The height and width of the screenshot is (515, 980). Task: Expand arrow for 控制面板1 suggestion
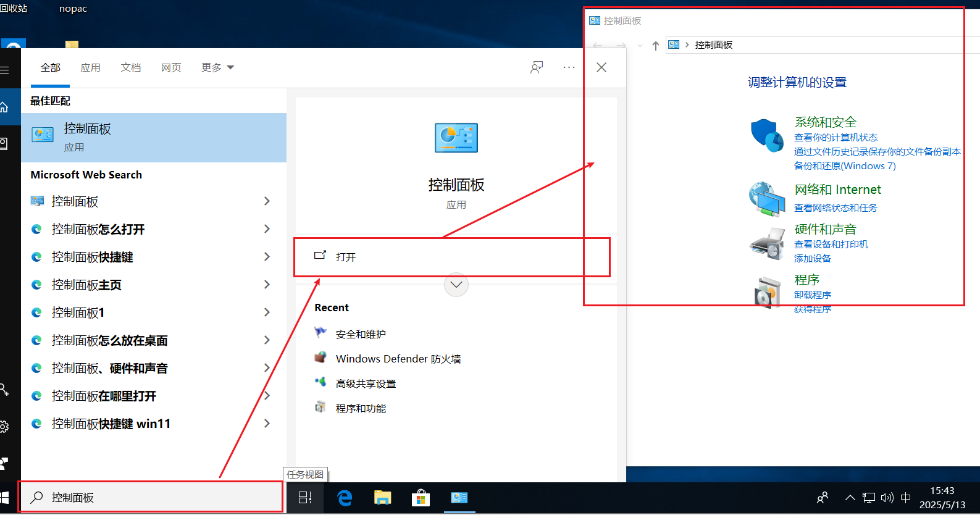pyautogui.click(x=267, y=312)
